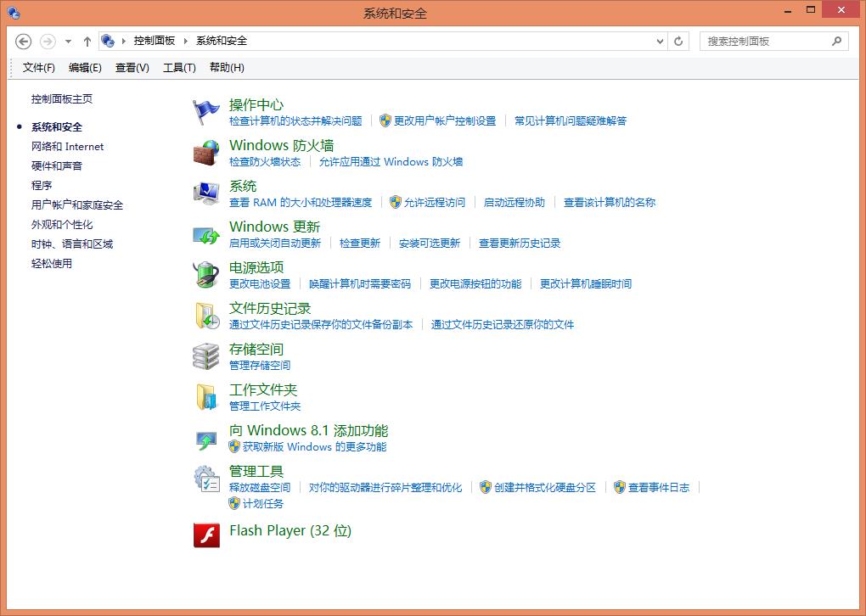Viewport: 866px width, 616px height.
Task: Open 管理工具 via its icon
Action: point(205,478)
